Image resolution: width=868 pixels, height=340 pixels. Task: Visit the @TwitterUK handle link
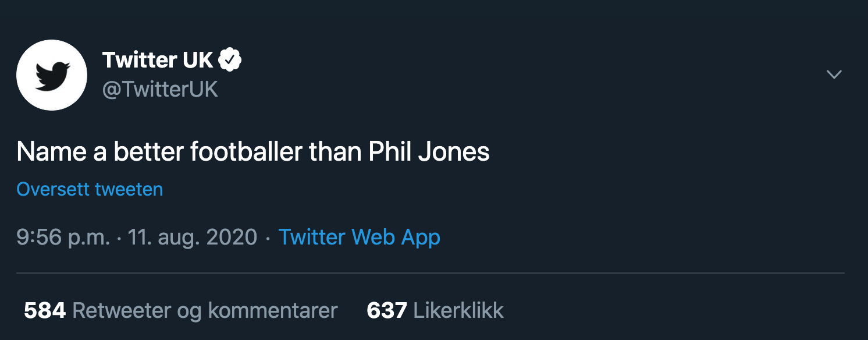tap(160, 89)
